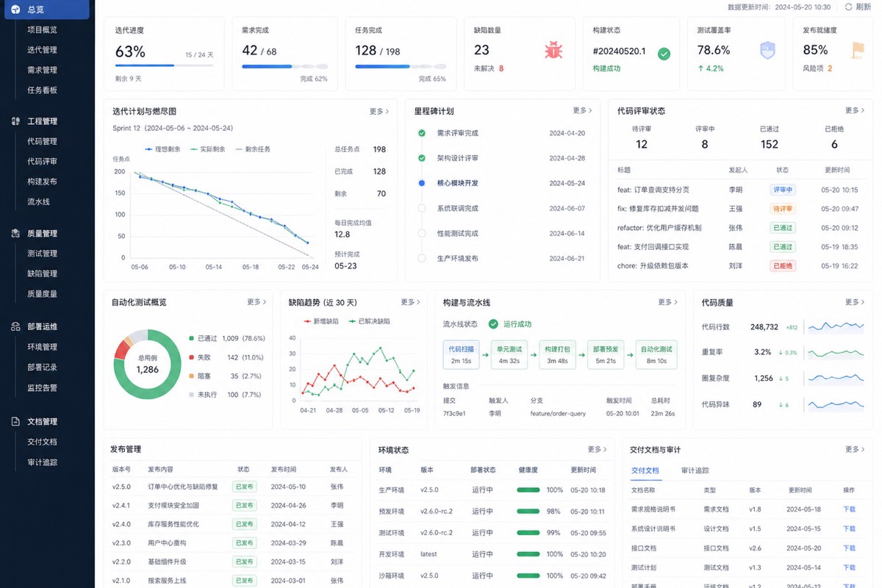Click the green checkmark icon in 构建状态 card
This screenshot has height=588, width=882.
click(x=664, y=54)
